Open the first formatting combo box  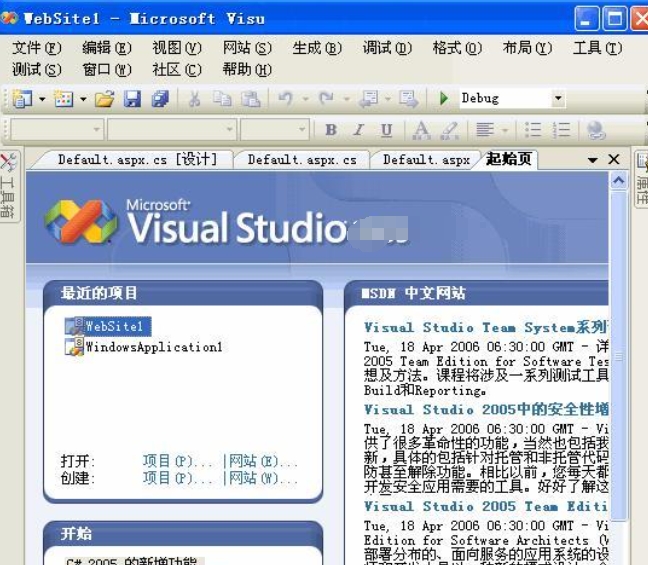point(57,129)
